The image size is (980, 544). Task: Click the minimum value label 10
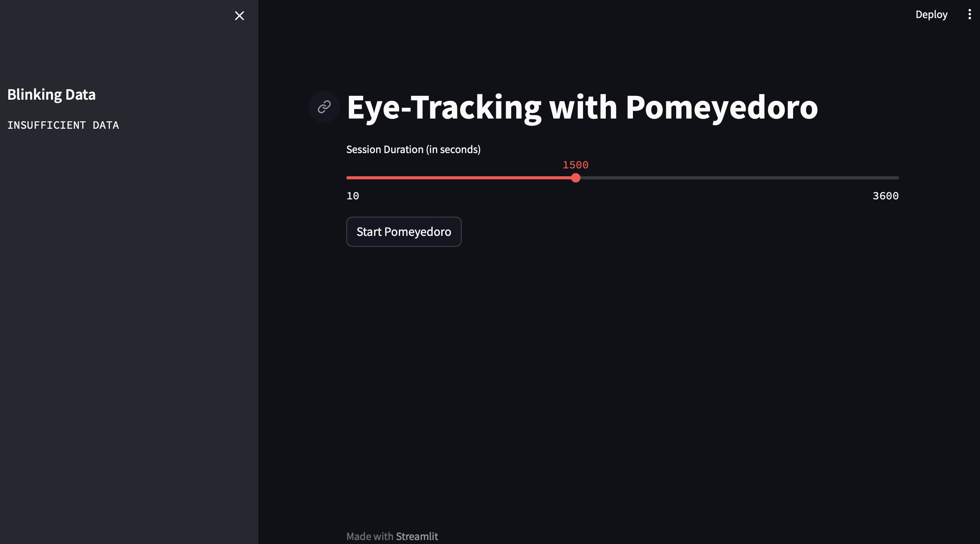(x=352, y=195)
